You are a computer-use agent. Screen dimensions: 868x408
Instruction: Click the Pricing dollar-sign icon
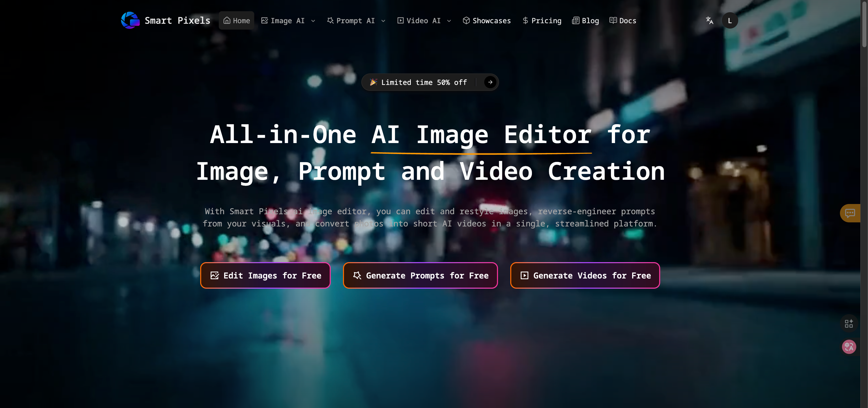tap(525, 21)
